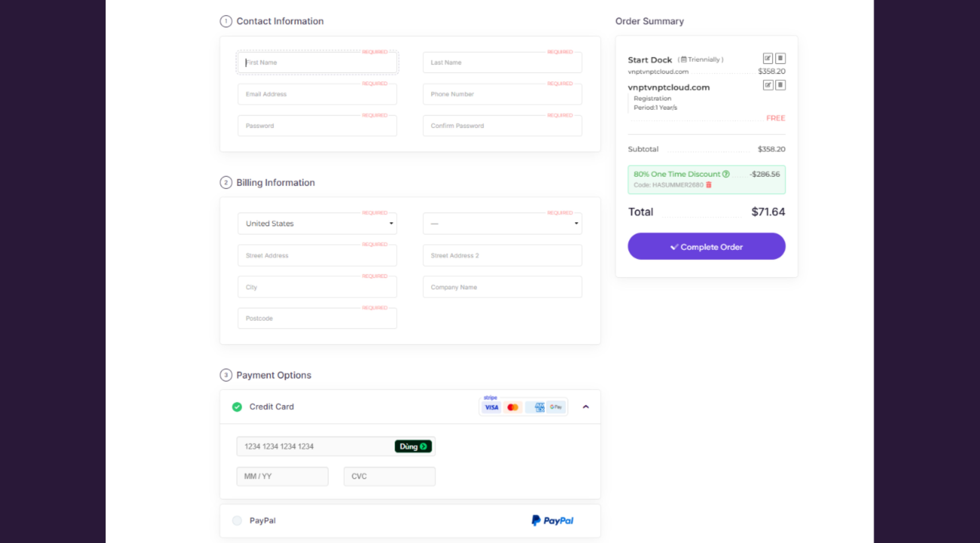This screenshot has width=980, height=543.
Task: Click the CVC field
Action: [390, 476]
